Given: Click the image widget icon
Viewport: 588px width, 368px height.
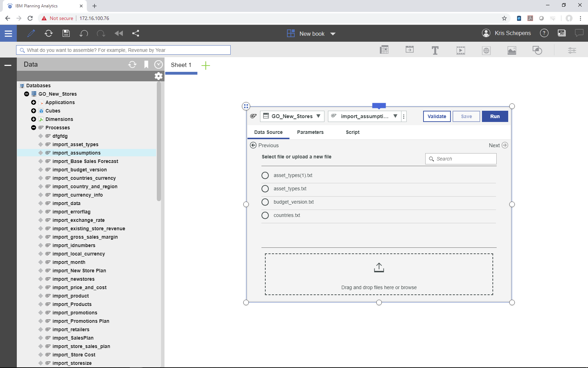Looking at the screenshot, I should click(512, 50).
